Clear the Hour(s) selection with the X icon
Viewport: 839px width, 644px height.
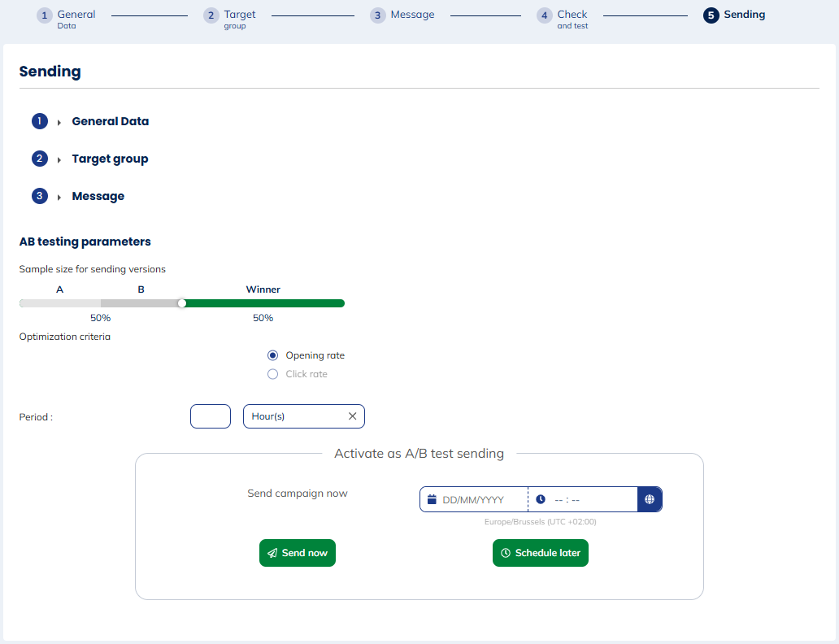coord(352,416)
